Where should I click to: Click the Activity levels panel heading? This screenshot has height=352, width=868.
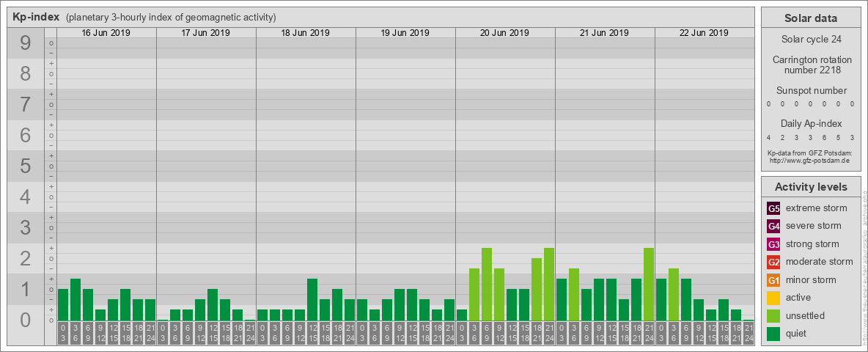coord(810,187)
